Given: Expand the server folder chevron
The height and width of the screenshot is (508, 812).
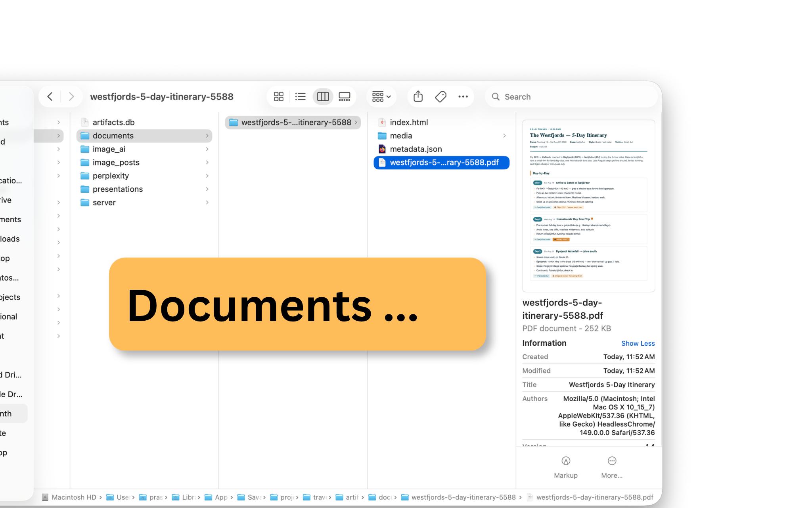Looking at the screenshot, I should [x=207, y=202].
